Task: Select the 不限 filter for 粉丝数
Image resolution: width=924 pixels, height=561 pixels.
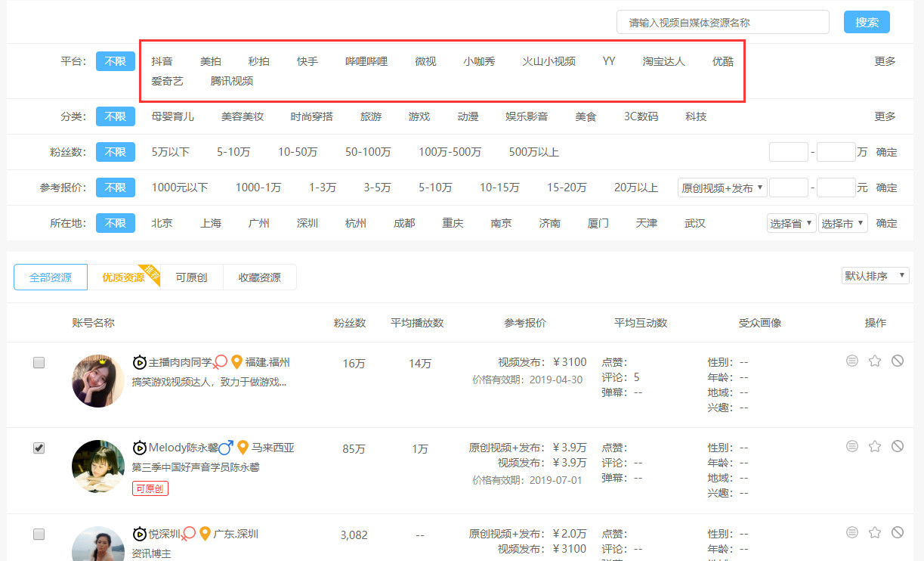Action: (x=115, y=151)
